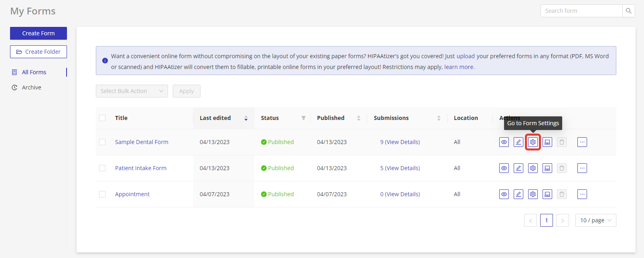The width and height of the screenshot is (644, 258).
Task: Click laptop icon for Patient Intake Form
Action: 547,168
